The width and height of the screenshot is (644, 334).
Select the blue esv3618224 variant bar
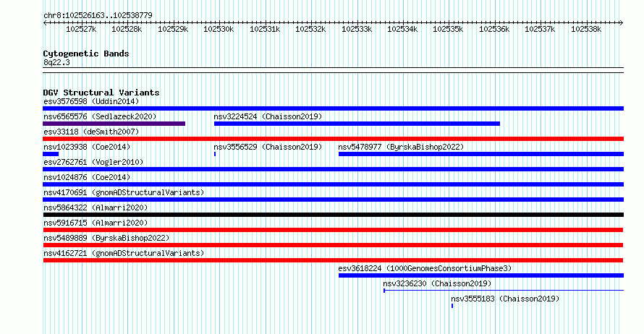(481, 275)
